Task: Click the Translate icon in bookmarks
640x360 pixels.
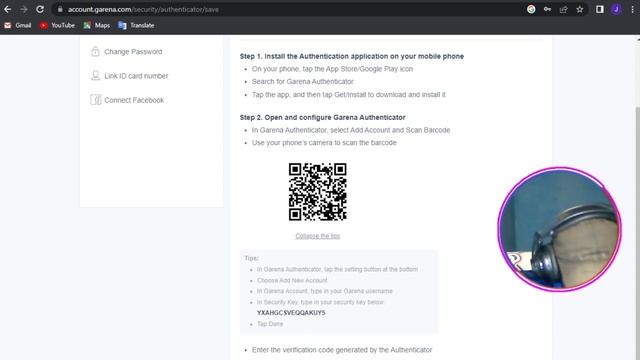Action: coord(122,25)
